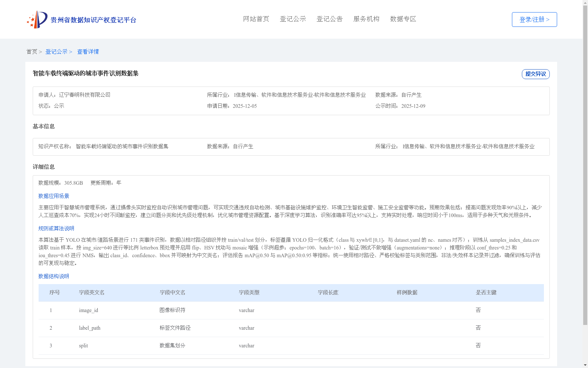
Task: Click the 字段英文名 column header
Action: (92, 293)
